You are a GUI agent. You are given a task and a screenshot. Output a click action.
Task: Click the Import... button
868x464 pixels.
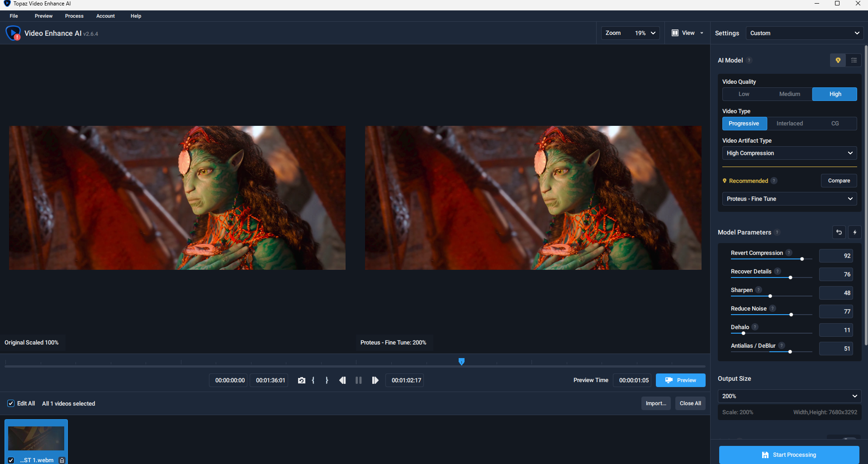pos(656,403)
